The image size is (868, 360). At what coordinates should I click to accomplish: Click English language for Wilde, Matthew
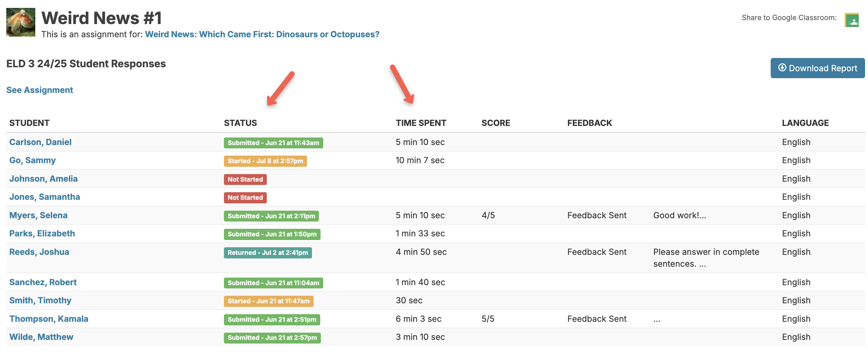coord(796,338)
